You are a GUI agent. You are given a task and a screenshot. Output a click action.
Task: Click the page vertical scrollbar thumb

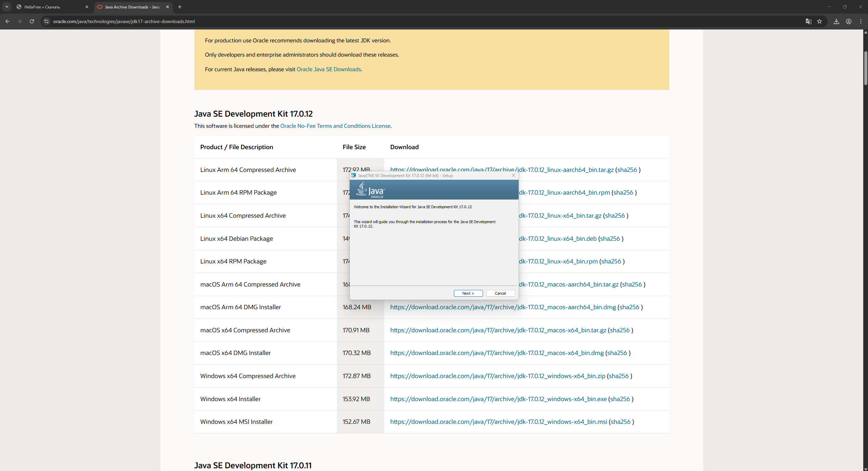tap(865, 68)
